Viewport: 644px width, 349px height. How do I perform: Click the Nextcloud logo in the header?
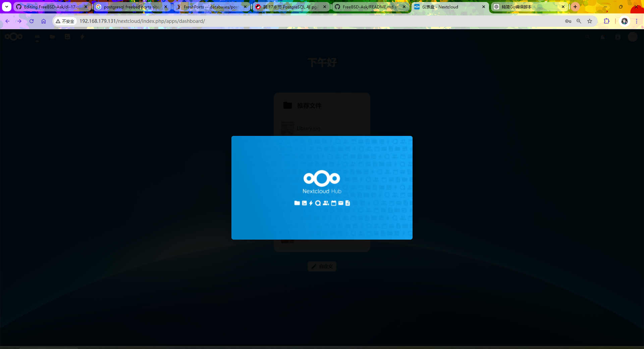(x=14, y=37)
